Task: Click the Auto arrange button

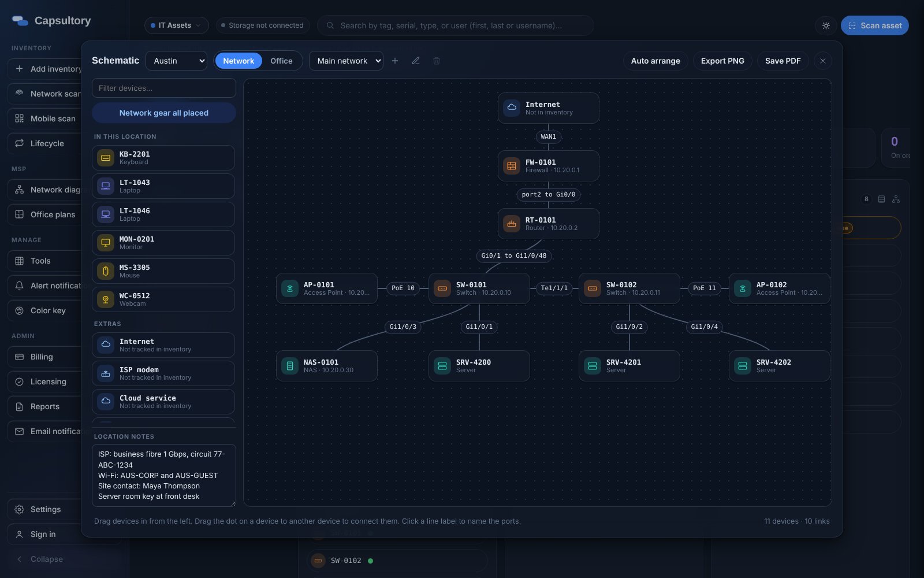Action: tap(655, 61)
